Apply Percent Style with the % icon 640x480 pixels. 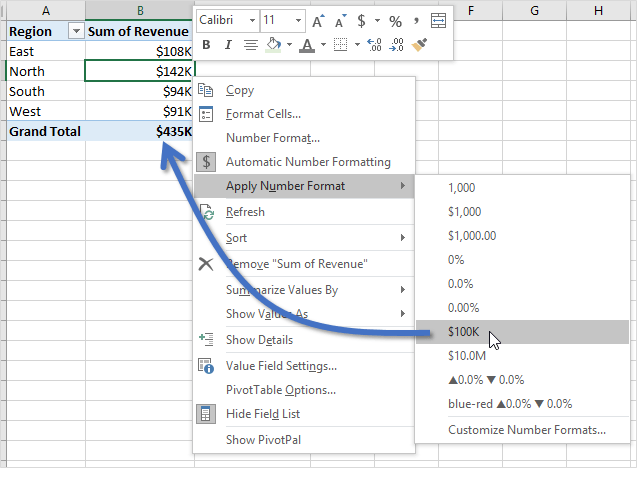(x=395, y=21)
